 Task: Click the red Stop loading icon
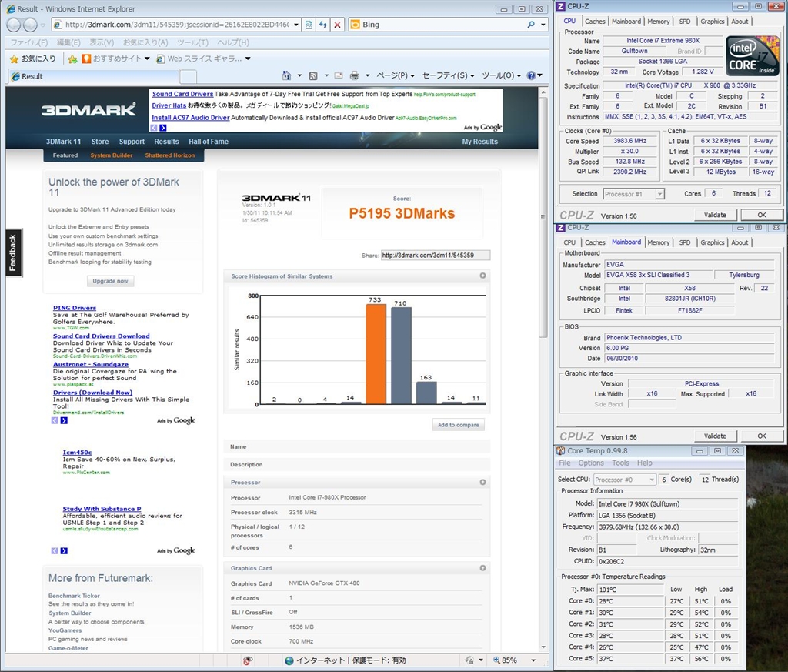[338, 25]
